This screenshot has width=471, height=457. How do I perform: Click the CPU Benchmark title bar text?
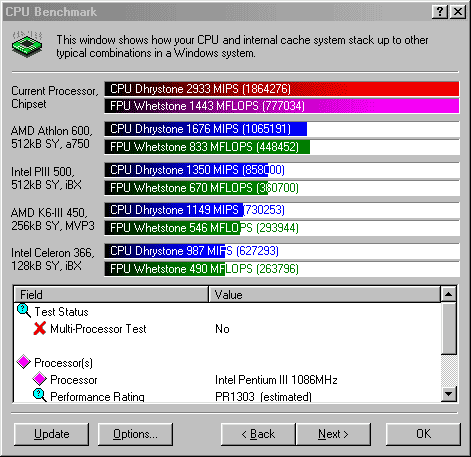[51, 12]
